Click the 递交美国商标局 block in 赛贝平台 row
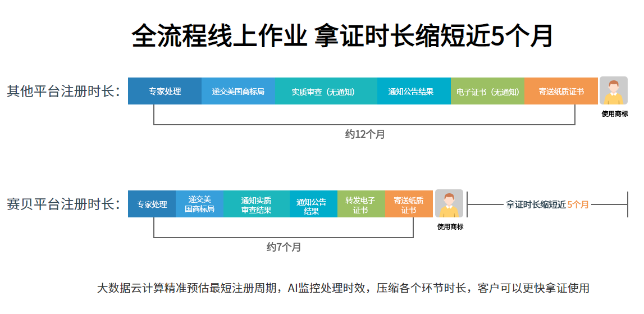This screenshot has height=314, width=644. pyautogui.click(x=199, y=204)
